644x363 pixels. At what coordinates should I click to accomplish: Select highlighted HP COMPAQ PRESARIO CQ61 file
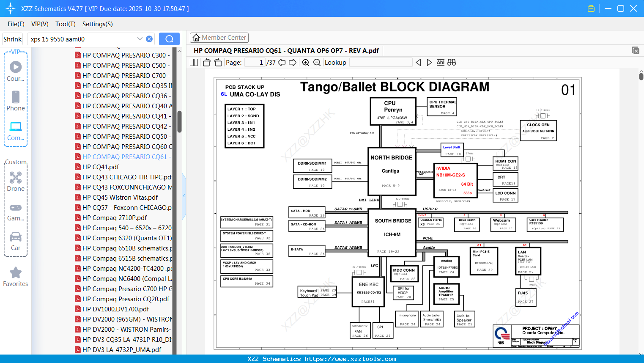[123, 157]
